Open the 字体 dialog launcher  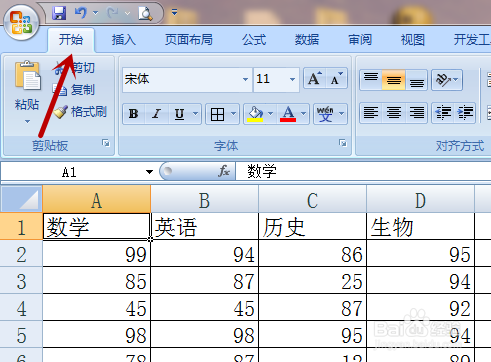(x=343, y=143)
